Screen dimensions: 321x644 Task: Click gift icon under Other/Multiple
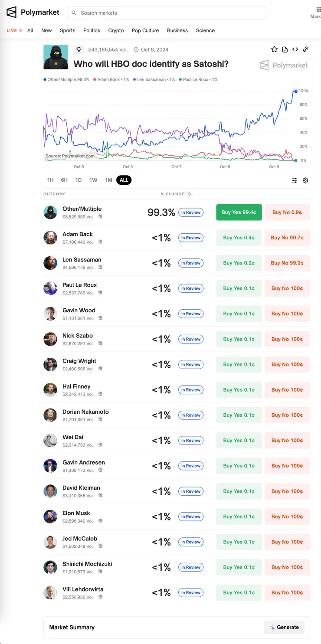[x=100, y=216]
